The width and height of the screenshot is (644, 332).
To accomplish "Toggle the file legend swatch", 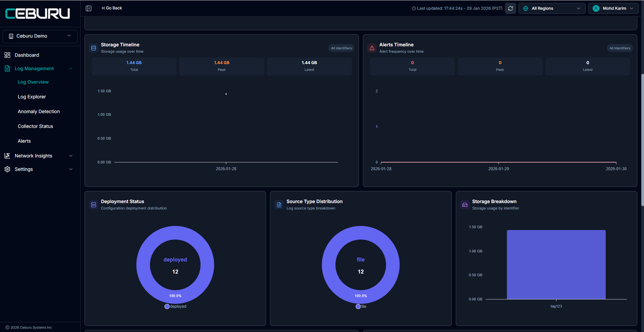I will (358, 306).
